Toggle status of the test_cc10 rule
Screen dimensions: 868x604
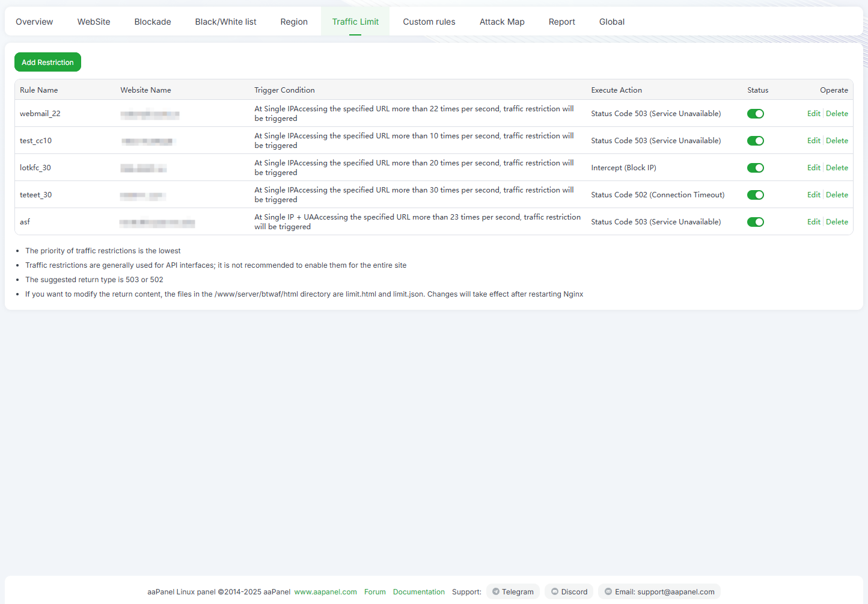[x=755, y=141]
